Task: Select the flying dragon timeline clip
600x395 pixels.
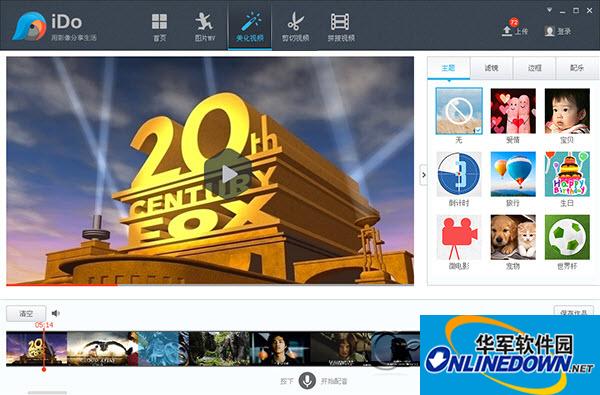Action: click(103, 349)
